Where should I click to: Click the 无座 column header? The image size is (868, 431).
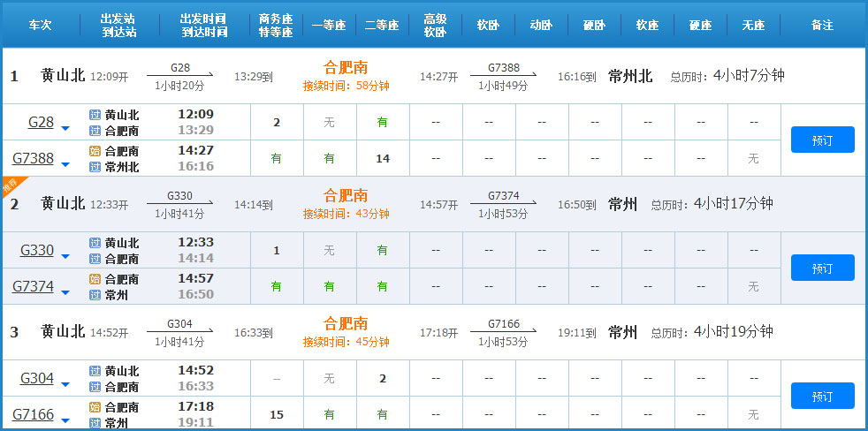point(753,26)
